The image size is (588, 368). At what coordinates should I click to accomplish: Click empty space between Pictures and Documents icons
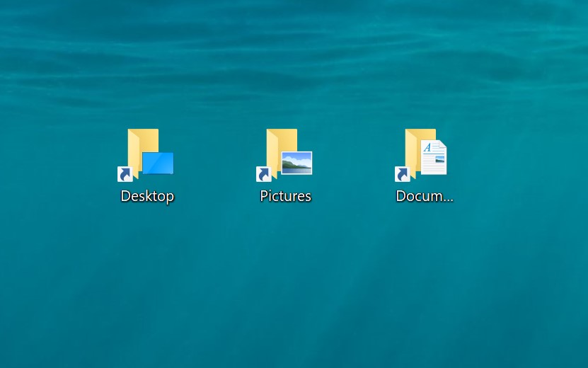(355, 159)
